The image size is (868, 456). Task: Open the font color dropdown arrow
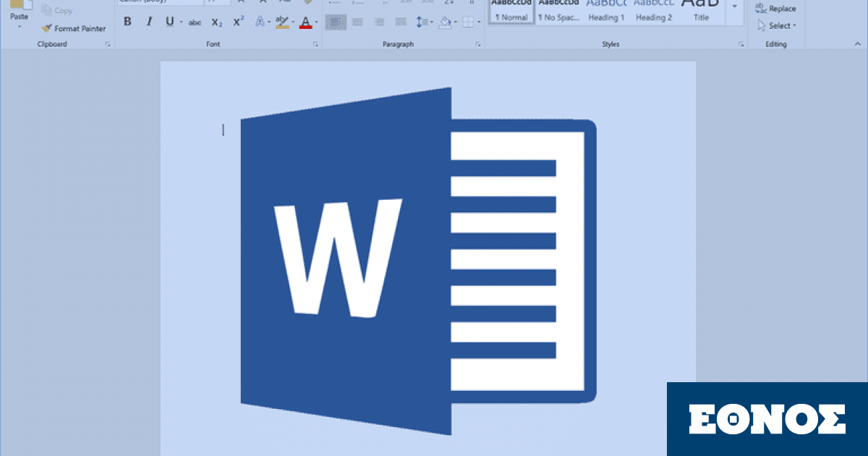click(316, 22)
